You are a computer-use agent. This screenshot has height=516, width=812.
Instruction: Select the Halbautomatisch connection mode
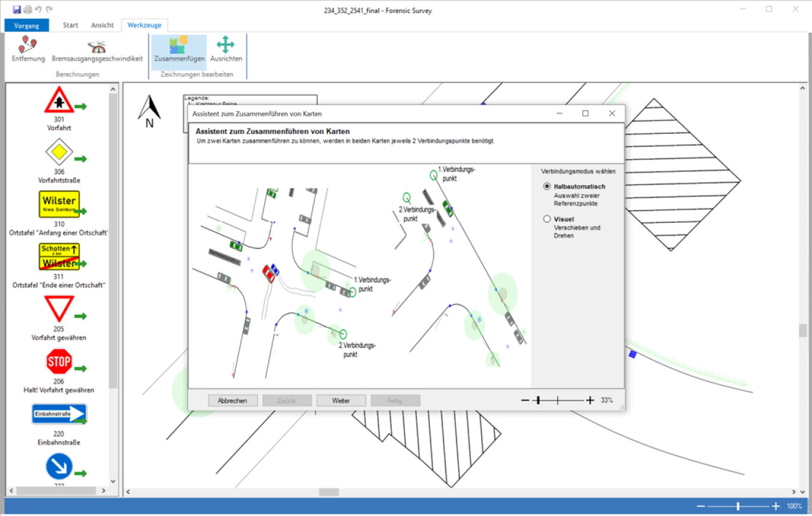pos(547,187)
